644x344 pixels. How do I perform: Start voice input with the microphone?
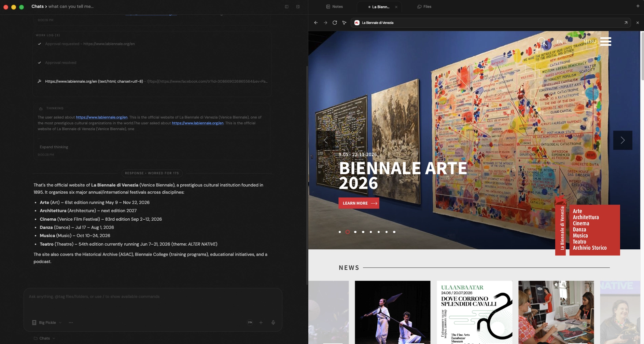point(273,322)
